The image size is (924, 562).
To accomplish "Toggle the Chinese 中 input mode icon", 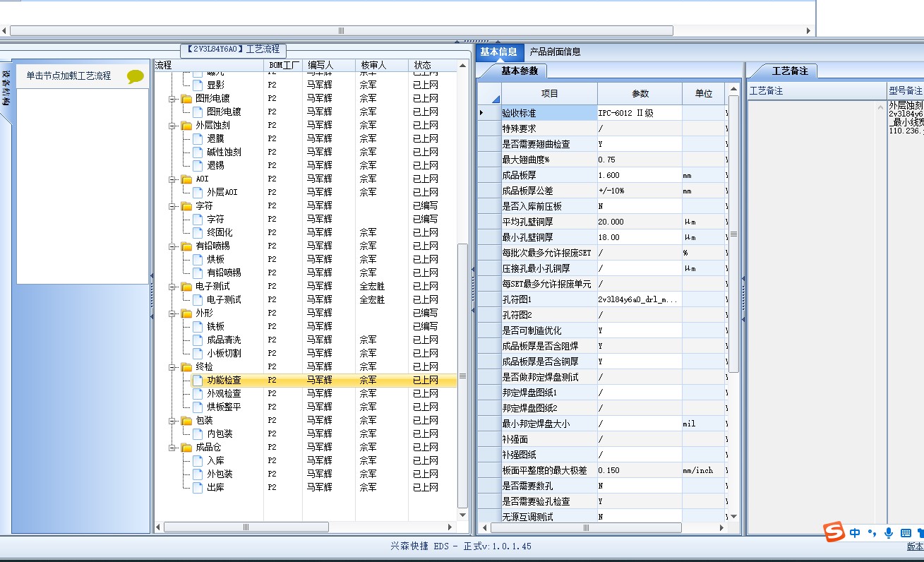I will point(855,533).
